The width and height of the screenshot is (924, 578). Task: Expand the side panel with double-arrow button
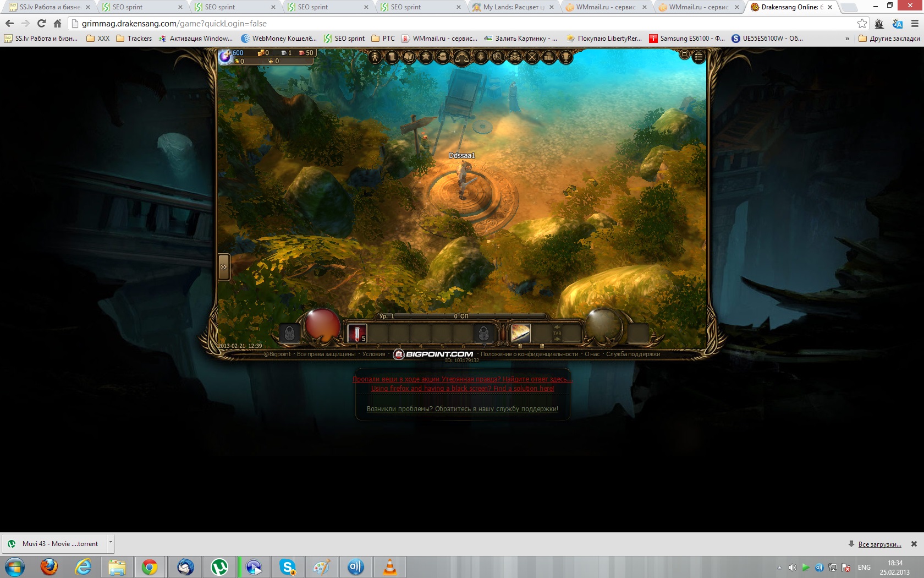(224, 267)
